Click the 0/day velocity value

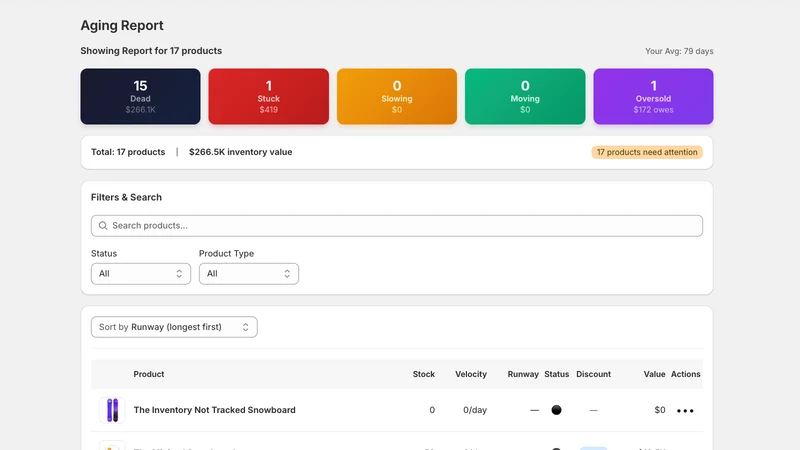pyautogui.click(x=475, y=410)
